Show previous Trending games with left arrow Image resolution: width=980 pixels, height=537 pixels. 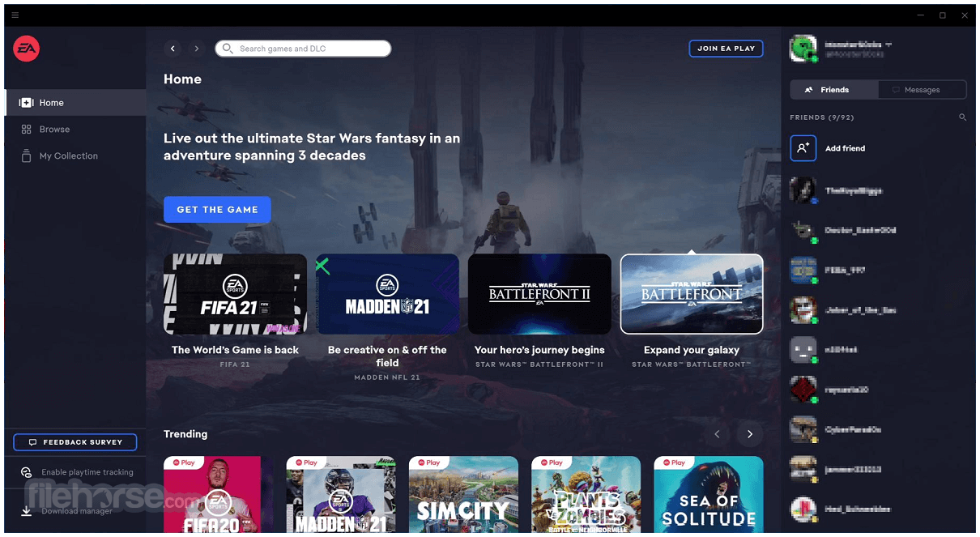coord(717,434)
